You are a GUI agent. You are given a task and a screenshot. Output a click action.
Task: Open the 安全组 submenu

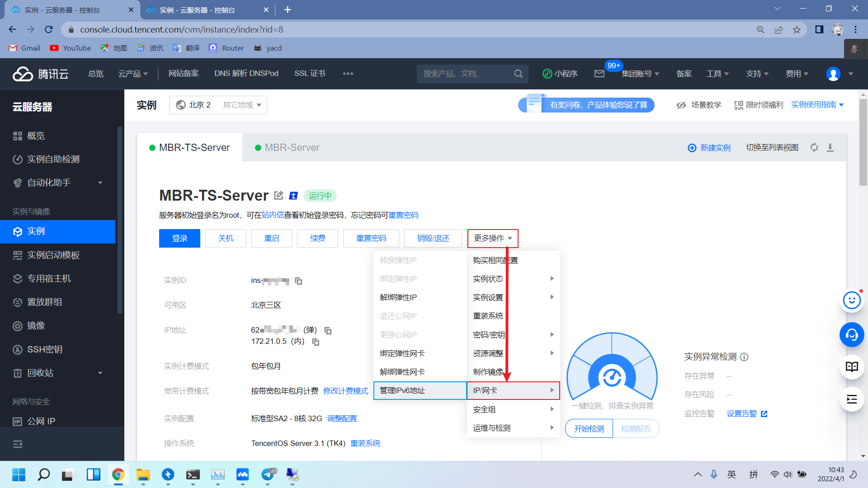513,409
